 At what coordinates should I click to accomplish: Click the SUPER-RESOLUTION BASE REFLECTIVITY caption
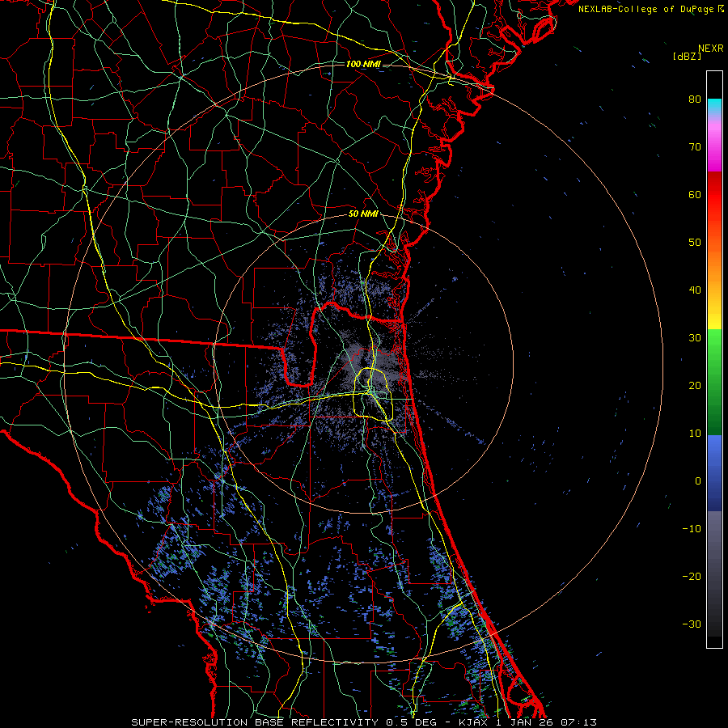255,722
